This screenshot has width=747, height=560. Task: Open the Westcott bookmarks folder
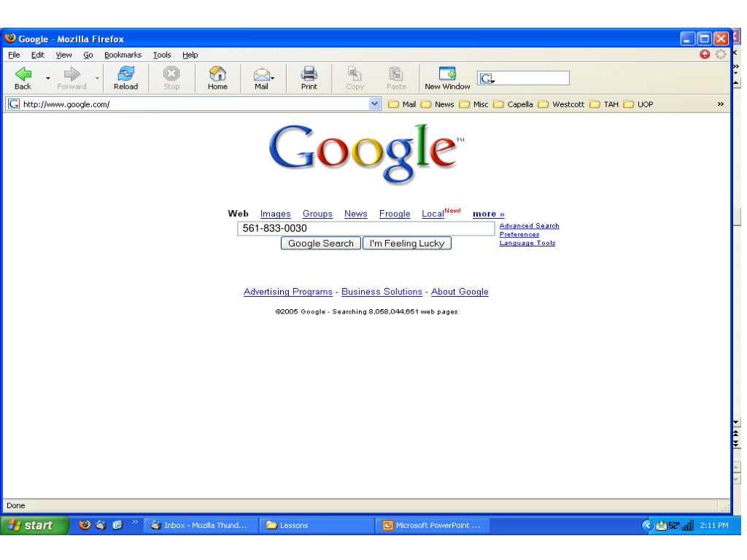[x=561, y=104]
